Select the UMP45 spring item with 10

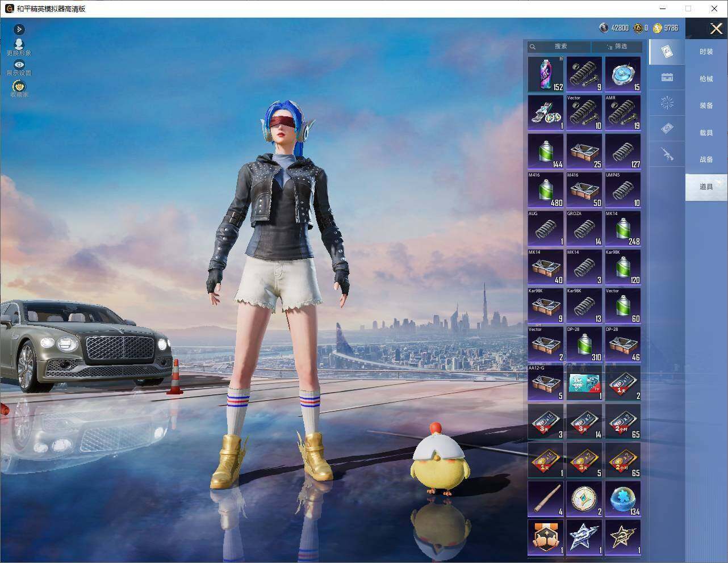click(x=623, y=190)
